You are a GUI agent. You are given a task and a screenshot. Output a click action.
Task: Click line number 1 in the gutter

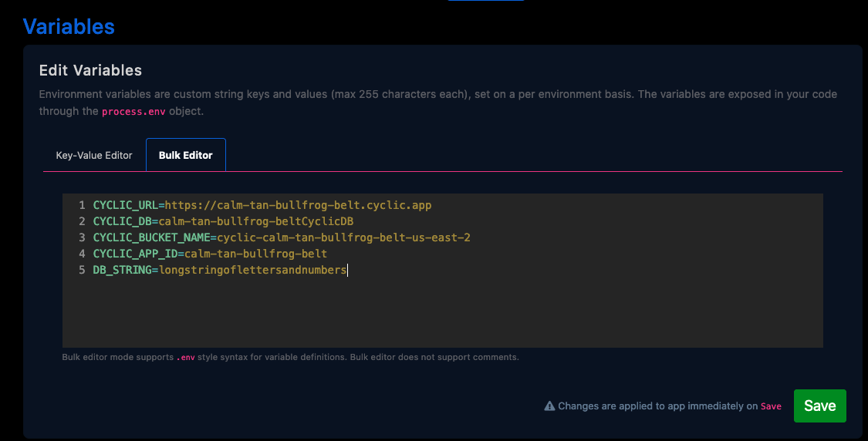[x=81, y=205]
